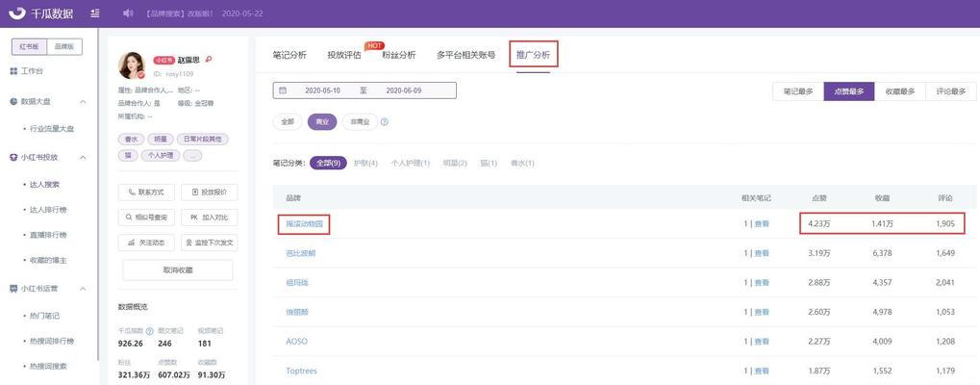Click the help icon next to 千瓜指数
Image resolution: width=980 pixels, height=385 pixels.
[149, 331]
